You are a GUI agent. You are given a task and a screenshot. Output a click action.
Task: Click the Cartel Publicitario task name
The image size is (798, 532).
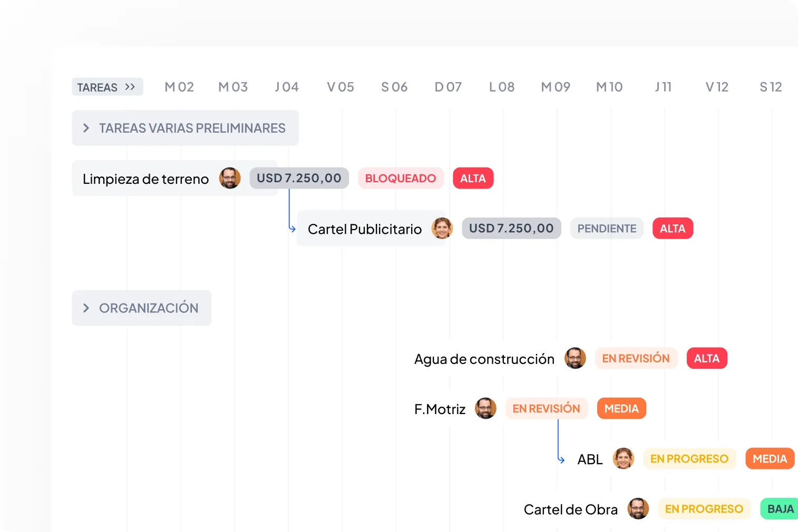(x=364, y=229)
